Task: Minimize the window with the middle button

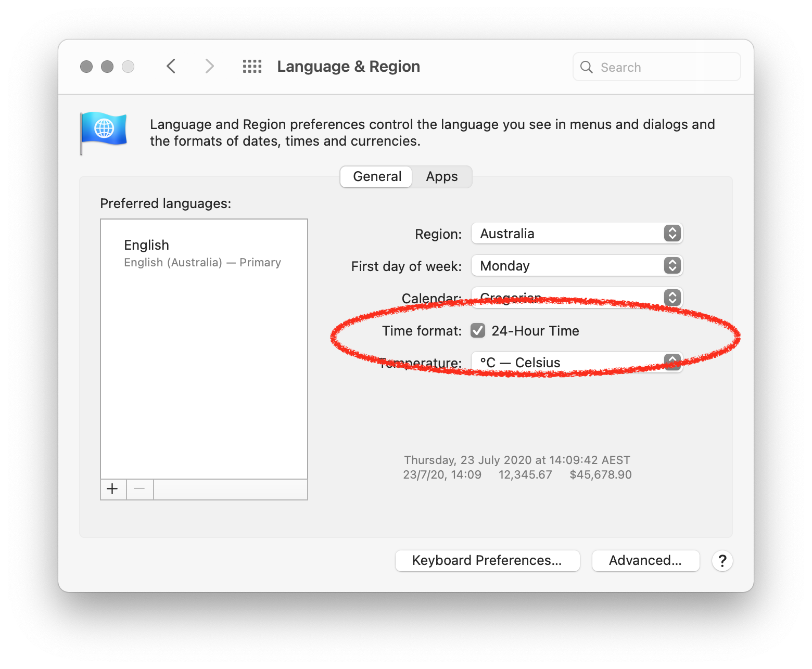Action: [x=107, y=67]
